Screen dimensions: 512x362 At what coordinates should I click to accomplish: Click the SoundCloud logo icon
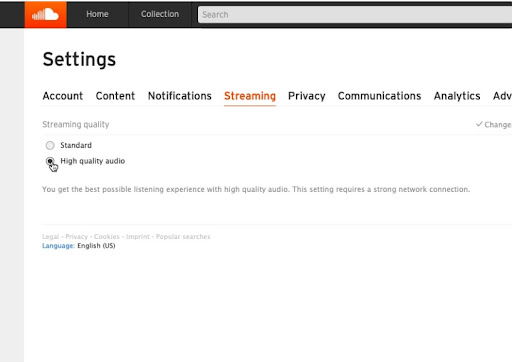coord(45,15)
